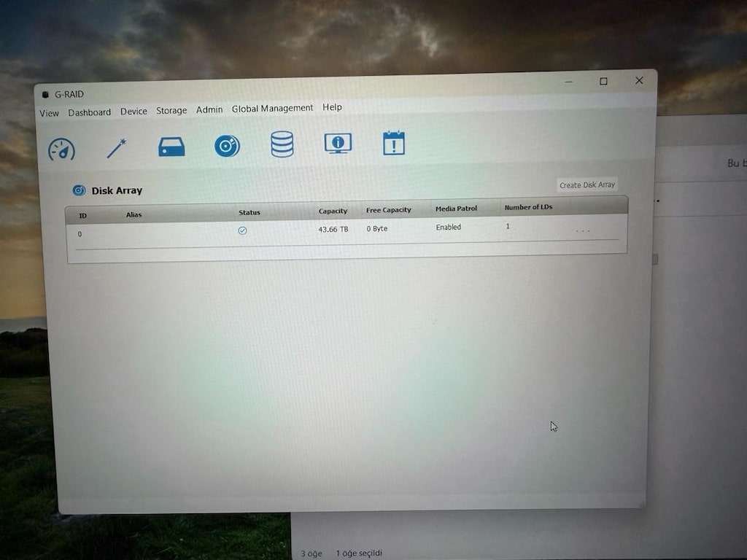Screen dimensions: 747x560
Task: Select the 43.66 TB capacity cell
Action: click(x=333, y=230)
